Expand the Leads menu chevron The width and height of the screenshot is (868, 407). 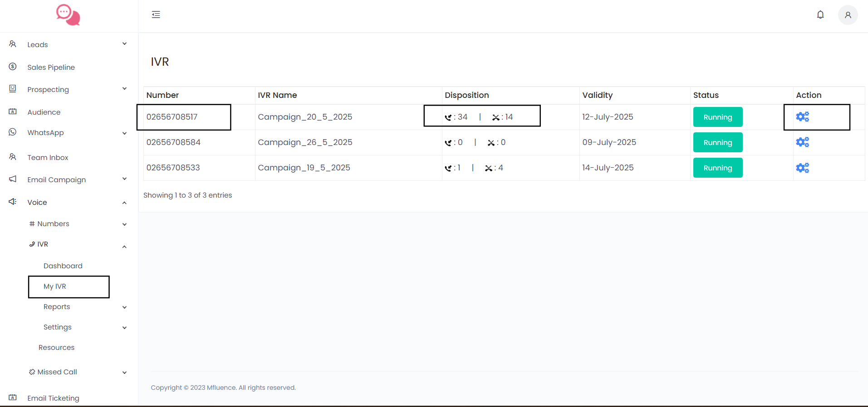pyautogui.click(x=124, y=44)
